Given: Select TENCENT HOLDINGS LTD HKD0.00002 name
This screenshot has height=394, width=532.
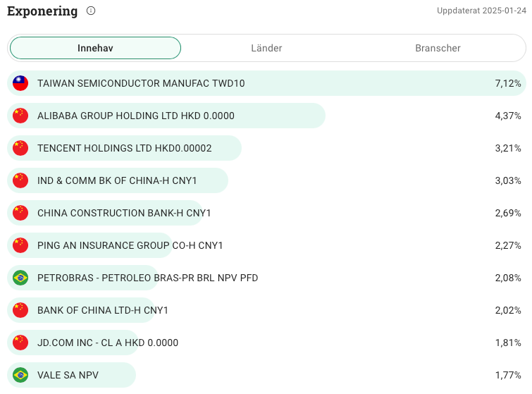Looking at the screenshot, I should click(x=125, y=148).
